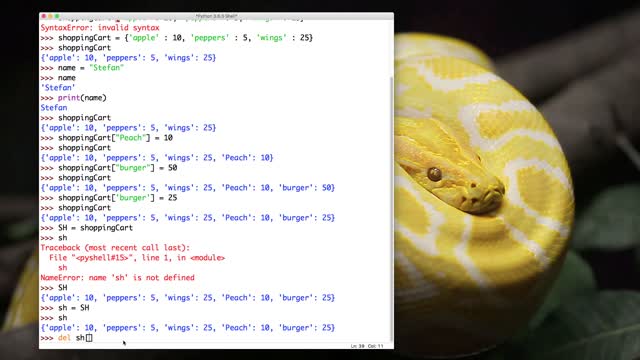Click 'Traceback (most recent call last):' line

[115, 248]
